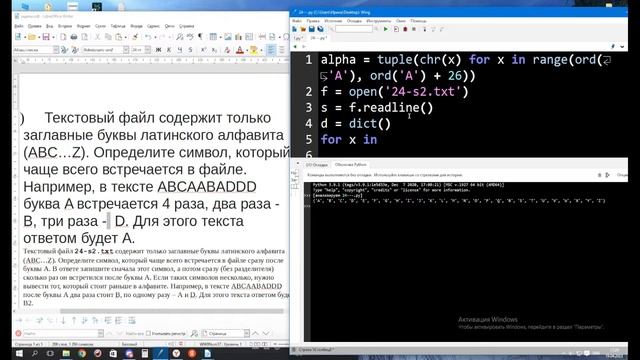
Task: Insert chart icon in Writer toolbar
Action: pyautogui.click(x=238, y=37)
